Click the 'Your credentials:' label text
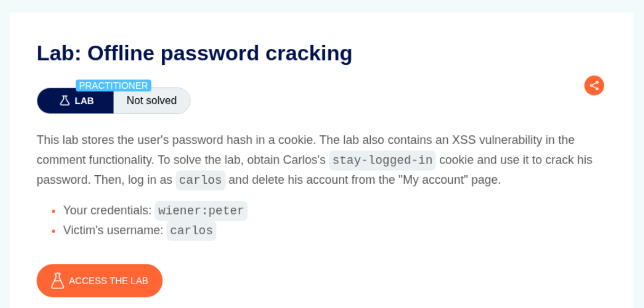This screenshot has height=308, width=644. pyautogui.click(x=107, y=210)
